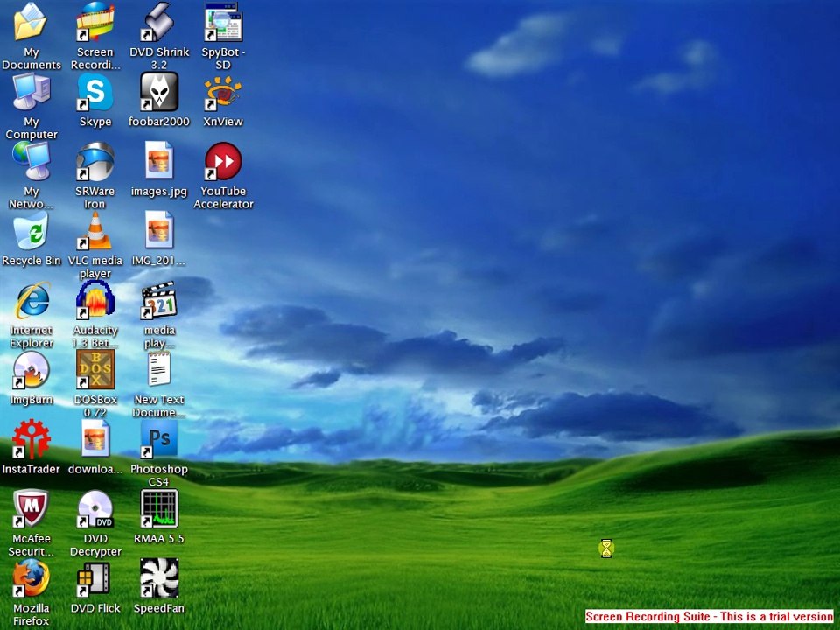Click the DVD Shrink 3.2 shortcut

point(159,21)
